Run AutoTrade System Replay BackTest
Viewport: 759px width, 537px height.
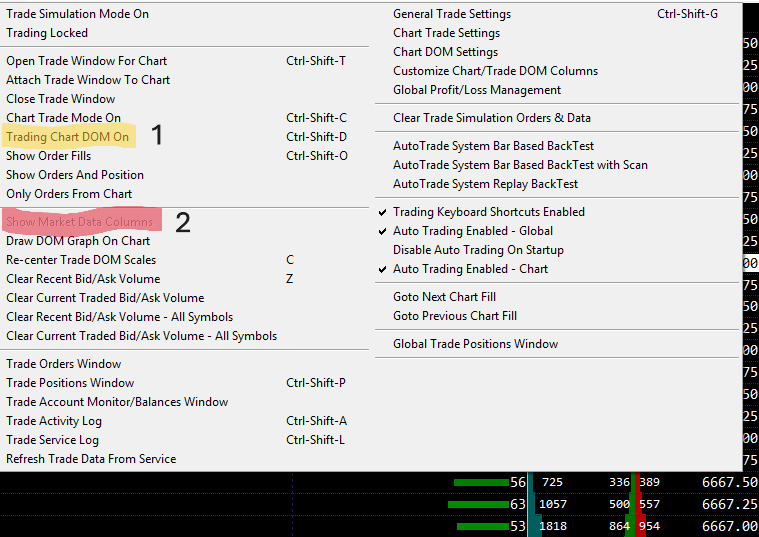pyautogui.click(x=485, y=184)
